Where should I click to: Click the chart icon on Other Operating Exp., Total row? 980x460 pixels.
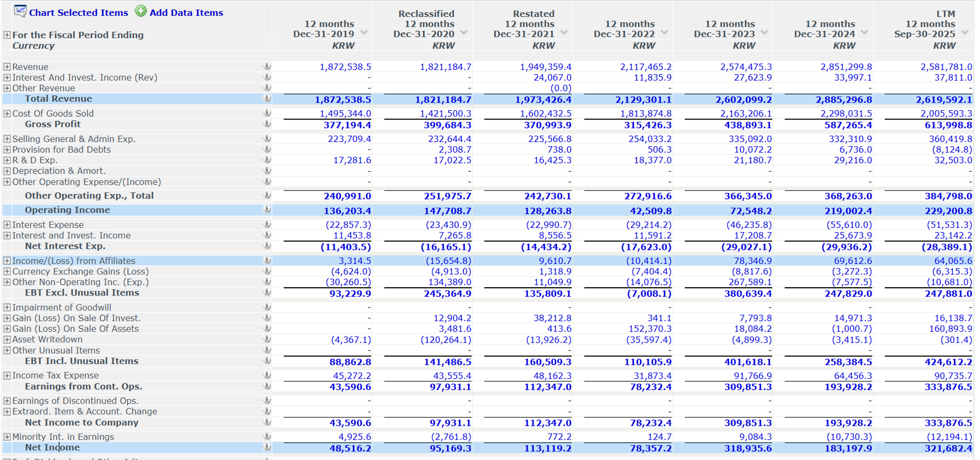pos(267,195)
